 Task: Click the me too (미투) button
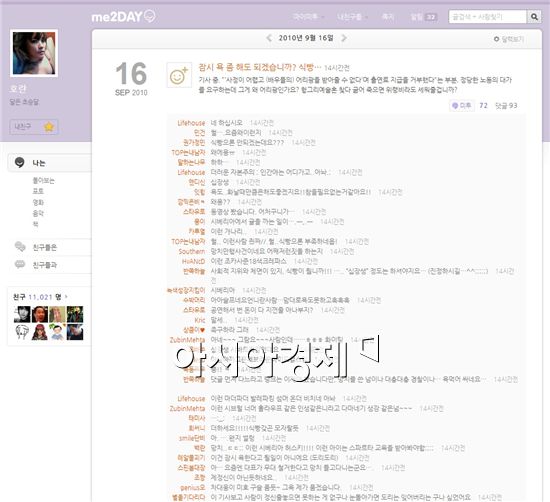tap(461, 105)
